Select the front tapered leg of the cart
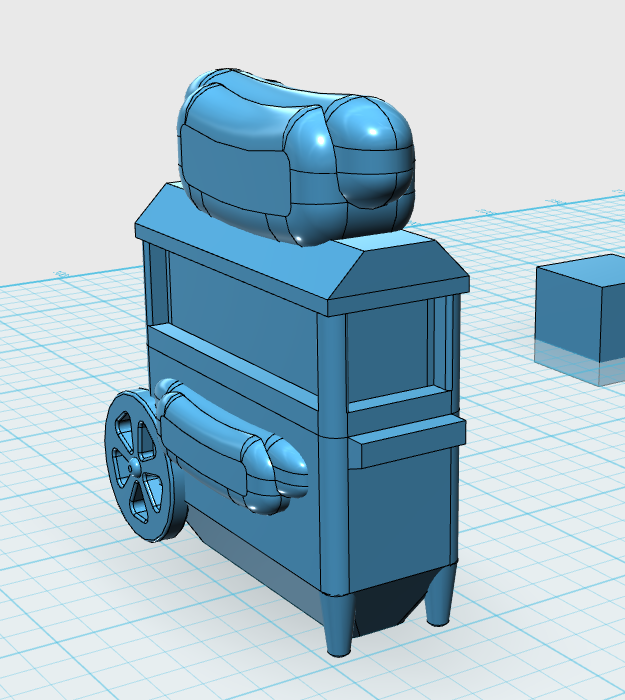This screenshot has width=625, height=700. click(x=338, y=626)
